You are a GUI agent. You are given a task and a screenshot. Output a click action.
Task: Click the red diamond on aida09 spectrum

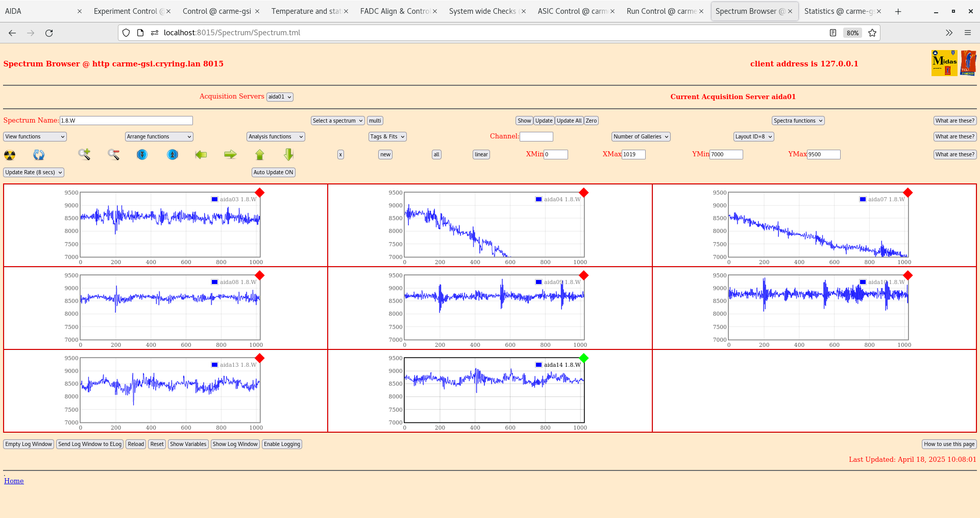[x=584, y=275]
